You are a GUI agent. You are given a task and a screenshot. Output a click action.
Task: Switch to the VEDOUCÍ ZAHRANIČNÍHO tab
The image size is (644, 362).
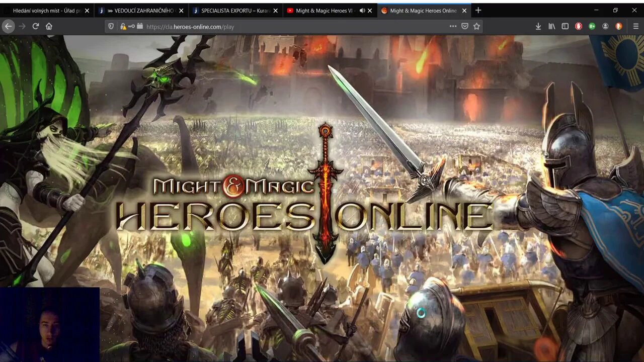click(141, 11)
